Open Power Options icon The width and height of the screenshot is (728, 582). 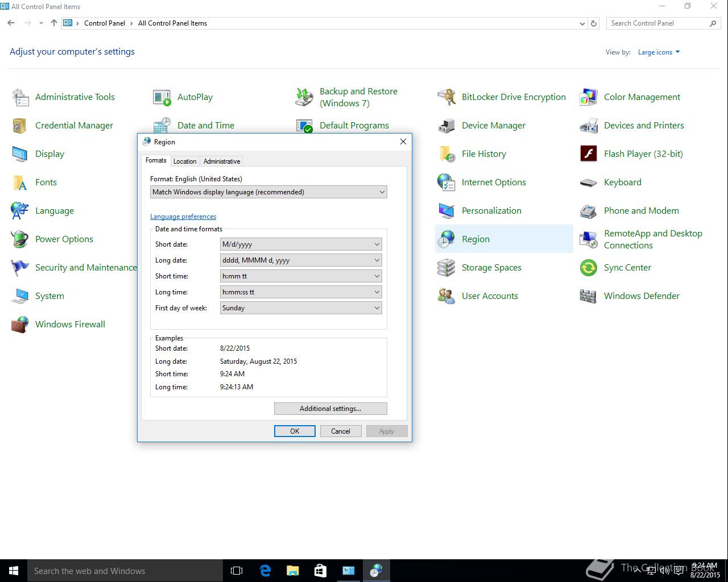(x=20, y=239)
